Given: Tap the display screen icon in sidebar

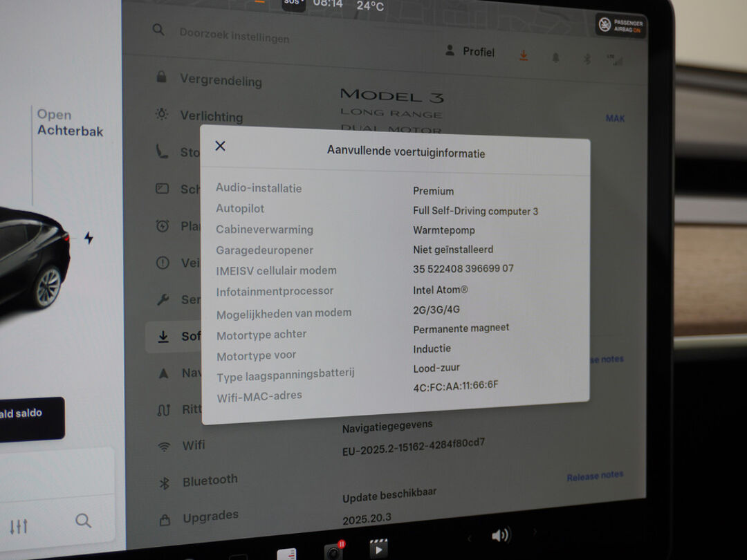Looking at the screenshot, I should 162,189.
